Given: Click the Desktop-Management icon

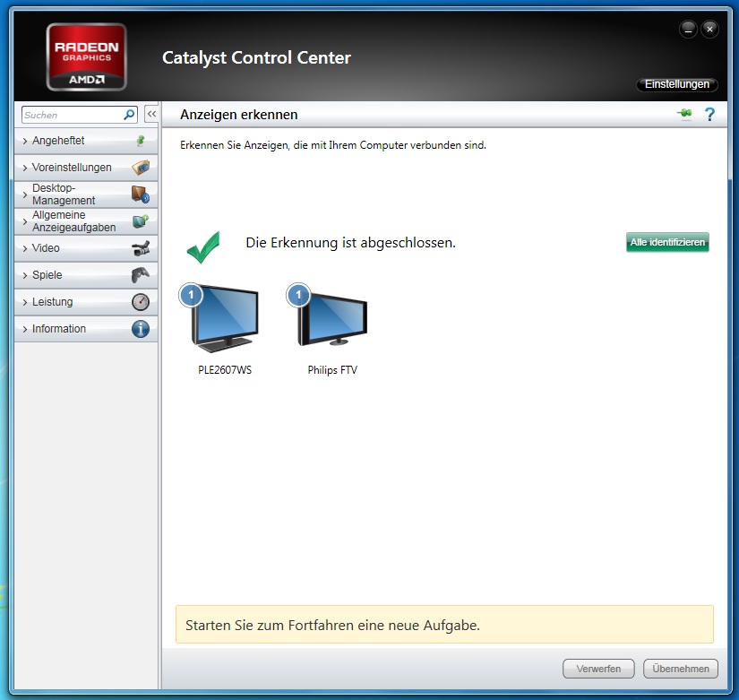Looking at the screenshot, I should click(x=141, y=194).
